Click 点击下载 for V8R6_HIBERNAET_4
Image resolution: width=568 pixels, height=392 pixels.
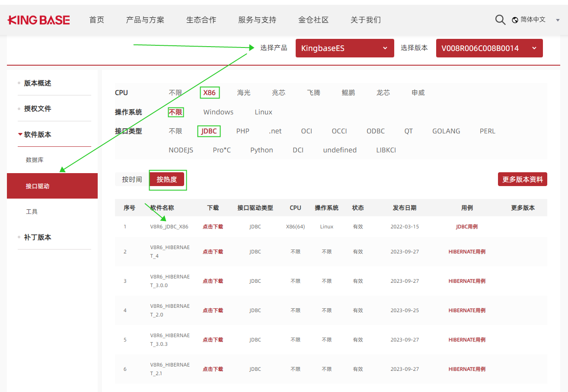pos(213,252)
